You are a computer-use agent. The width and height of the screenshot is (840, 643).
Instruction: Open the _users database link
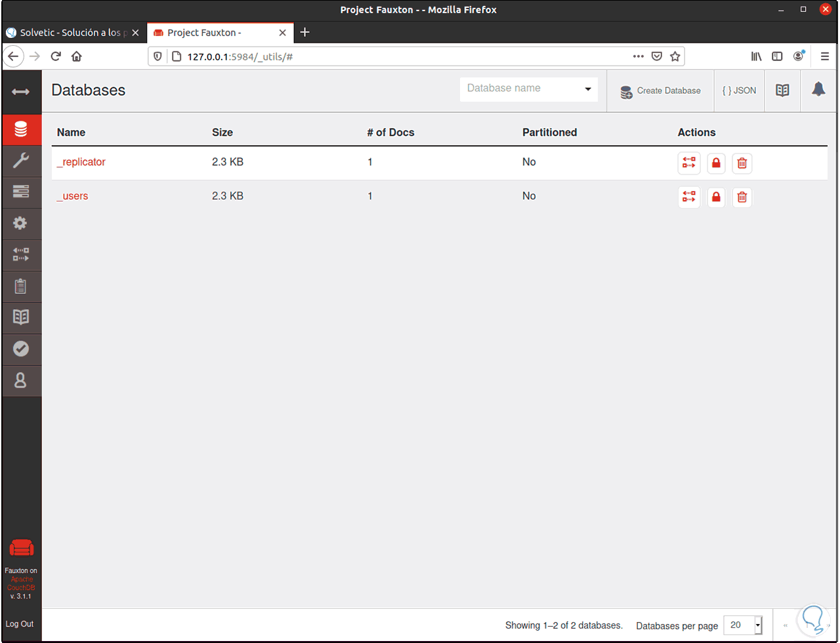click(x=72, y=196)
